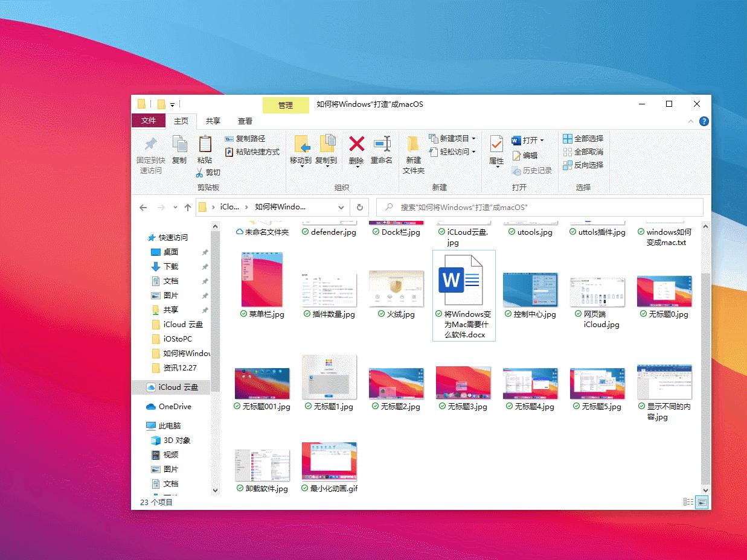Click the 复制路径 copy path button
The width and height of the screenshot is (747, 560).
click(247, 138)
